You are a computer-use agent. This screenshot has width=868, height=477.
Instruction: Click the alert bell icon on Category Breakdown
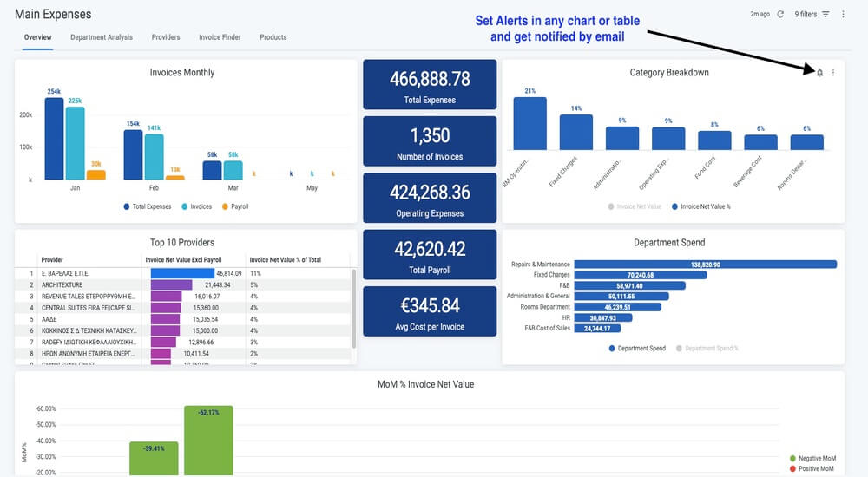[x=819, y=73]
